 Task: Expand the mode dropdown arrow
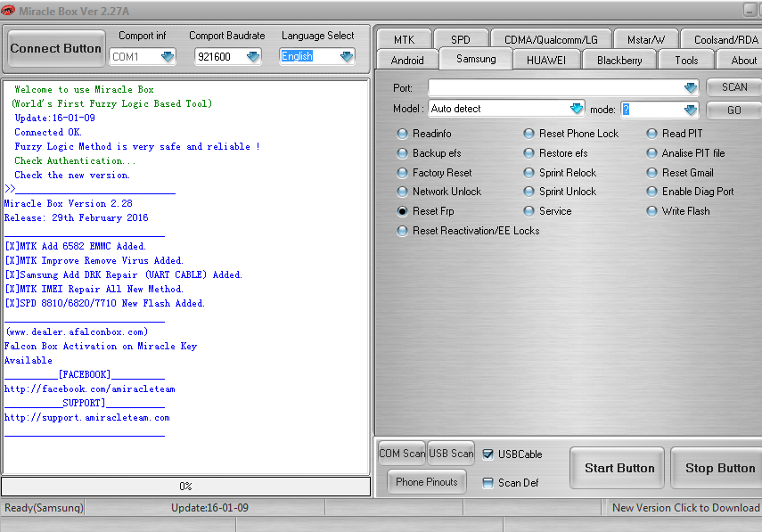pyautogui.click(x=690, y=110)
